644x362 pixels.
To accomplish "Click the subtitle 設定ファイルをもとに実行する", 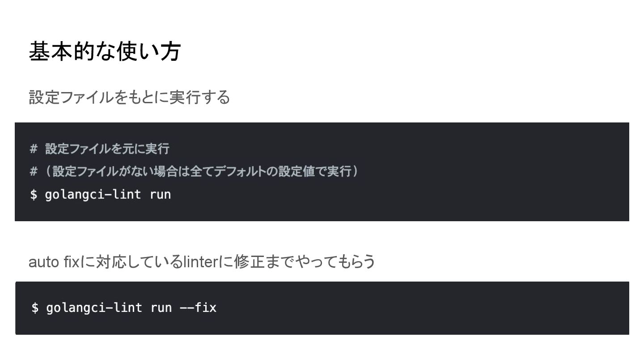I will click(129, 97).
